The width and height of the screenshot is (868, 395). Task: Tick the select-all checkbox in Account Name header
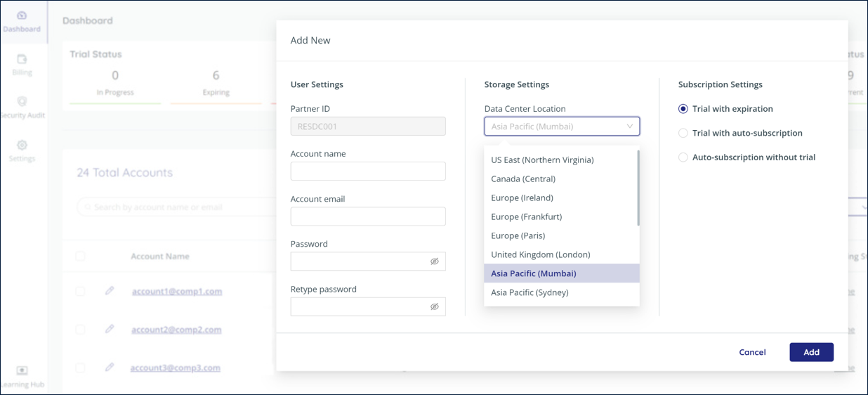pyautogui.click(x=80, y=257)
